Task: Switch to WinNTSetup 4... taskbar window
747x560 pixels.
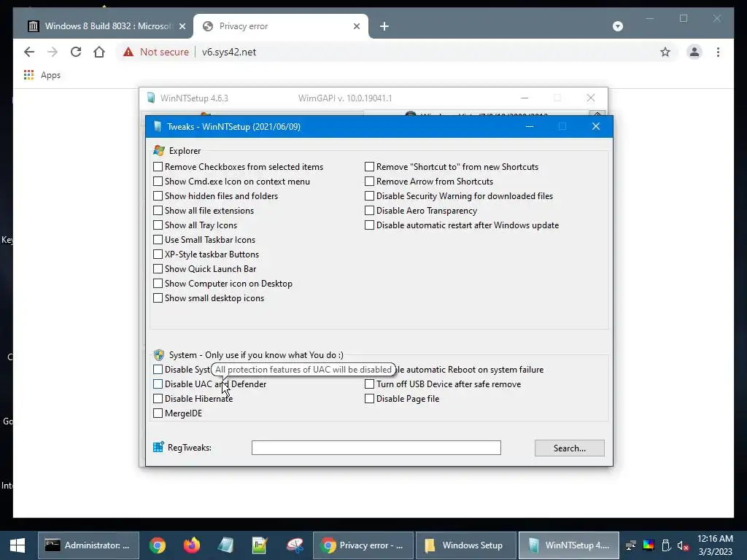Action: click(x=569, y=545)
